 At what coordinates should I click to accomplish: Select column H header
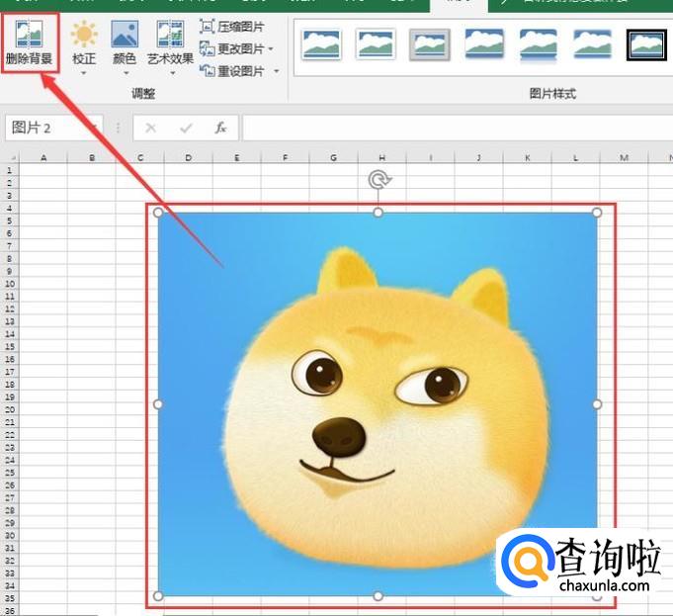(x=382, y=157)
